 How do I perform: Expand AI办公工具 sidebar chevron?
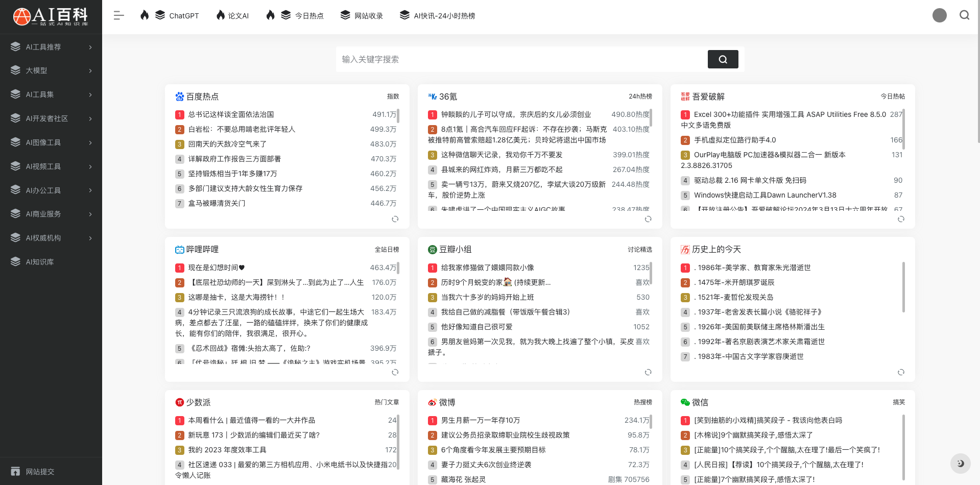[x=90, y=190]
